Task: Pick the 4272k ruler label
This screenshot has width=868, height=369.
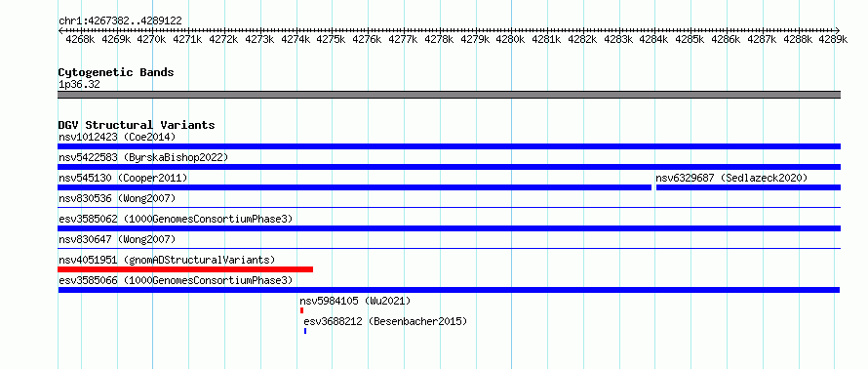Action: (x=223, y=39)
